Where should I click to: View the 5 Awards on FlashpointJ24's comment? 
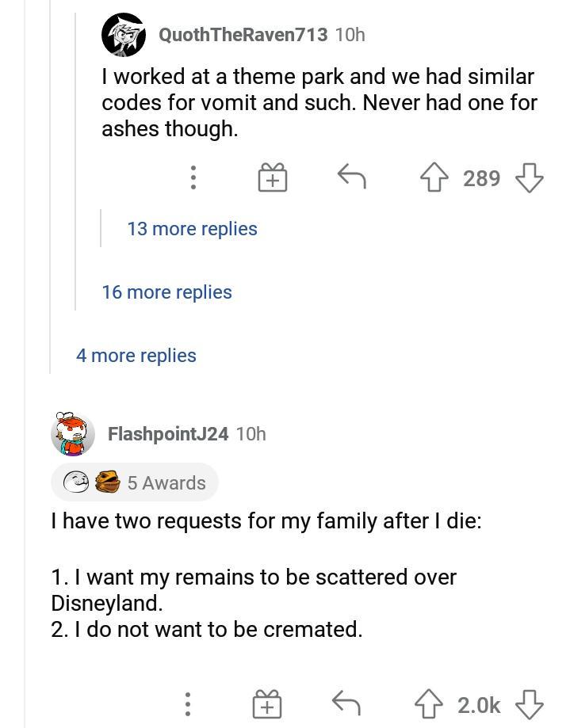pos(135,482)
